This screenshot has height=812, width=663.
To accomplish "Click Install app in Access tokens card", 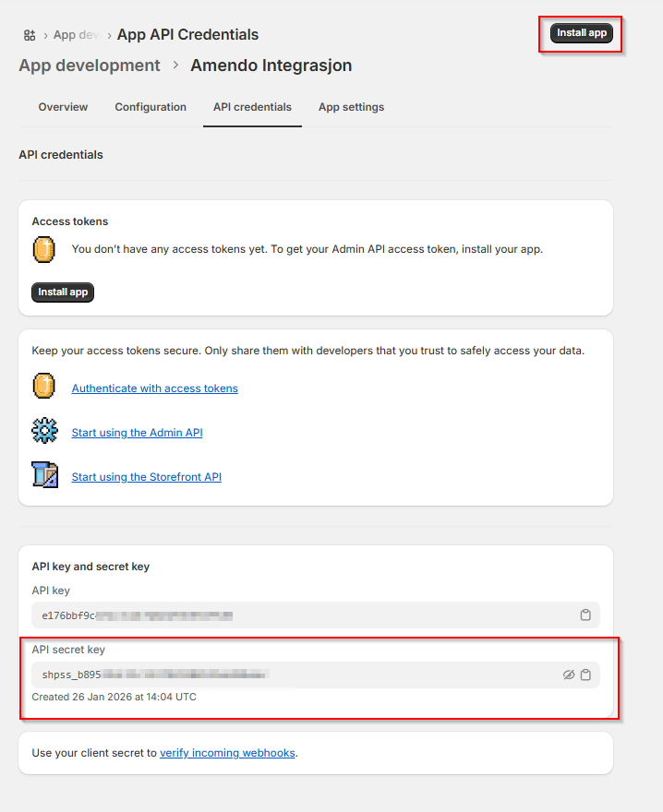I will (x=63, y=292).
